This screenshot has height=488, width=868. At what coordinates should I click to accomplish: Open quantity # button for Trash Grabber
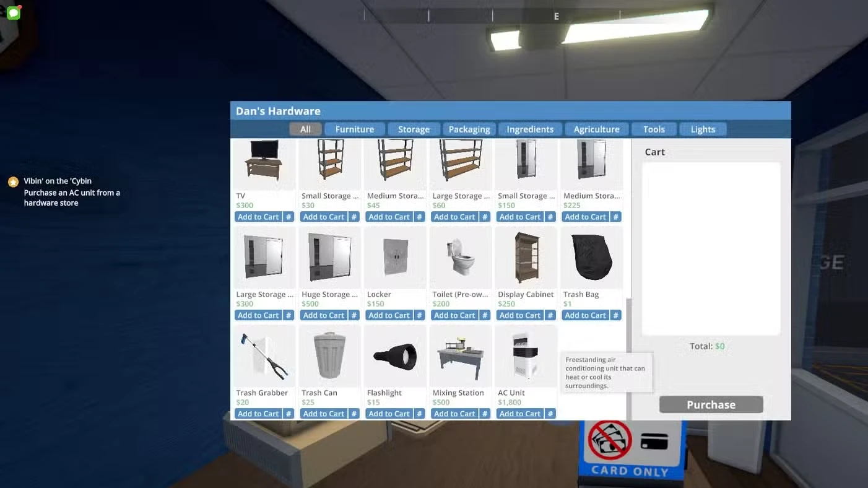click(x=289, y=414)
